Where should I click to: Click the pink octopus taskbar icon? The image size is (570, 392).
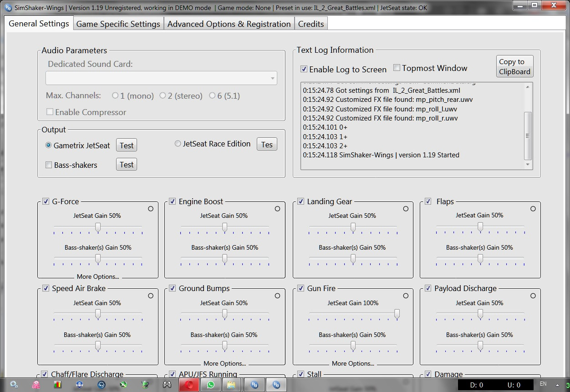click(x=36, y=385)
